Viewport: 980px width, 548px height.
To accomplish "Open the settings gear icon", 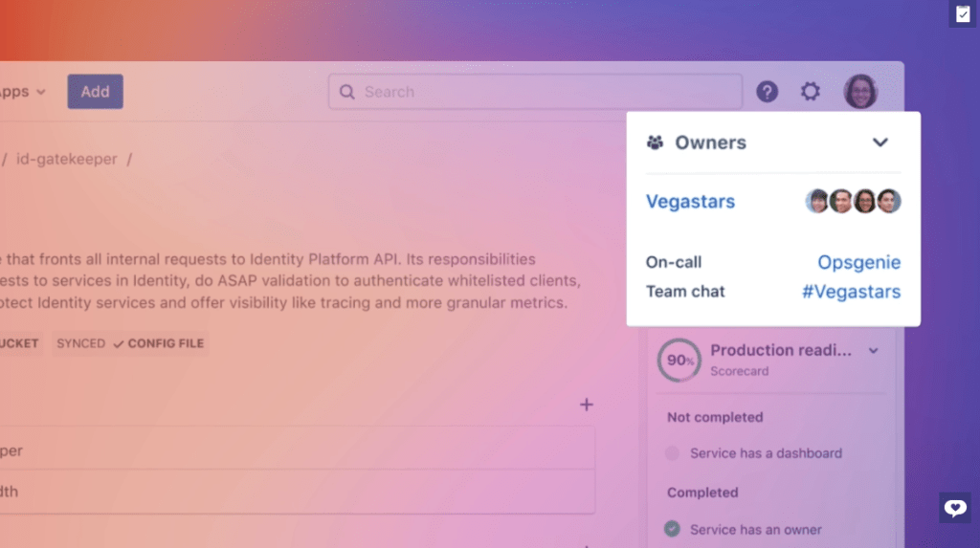I will click(811, 92).
